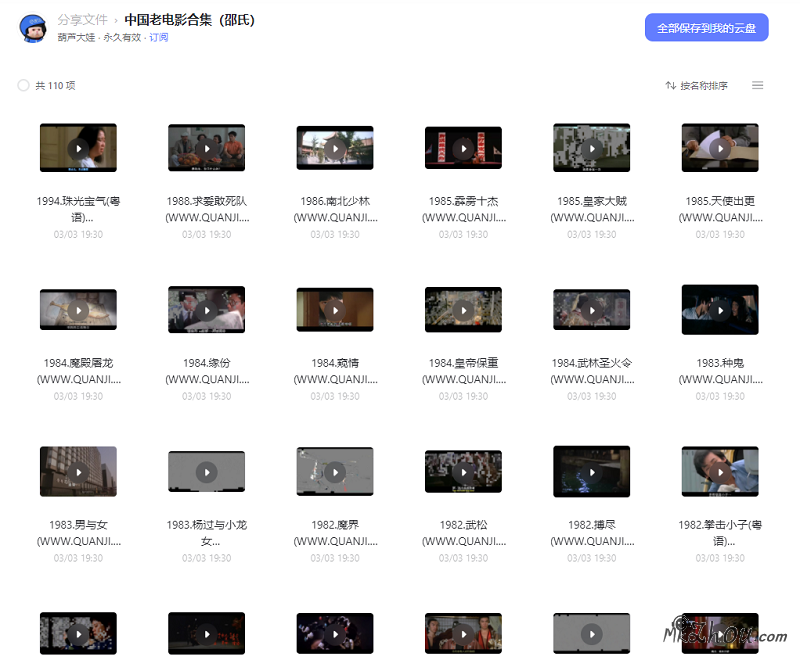800x660 pixels.
Task: Play the 1984.缘份 video
Action: (x=207, y=310)
